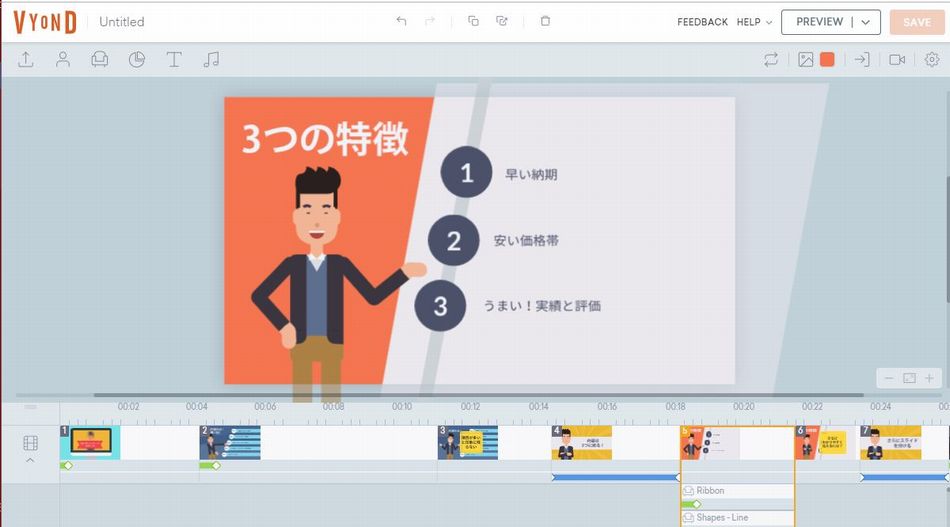
Task: Open the PREVIEW dropdown arrow
Action: coord(866,22)
